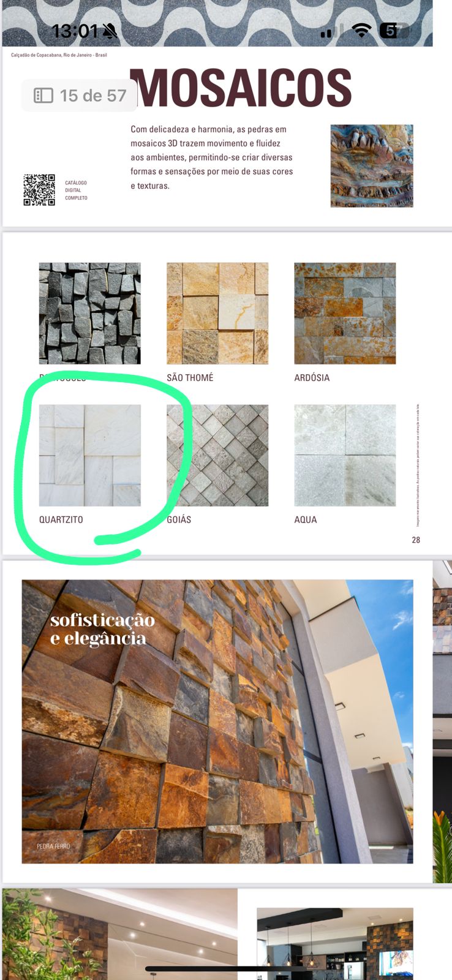
Task: Tap the home indicator bar at bottom
Action: pos(225,969)
